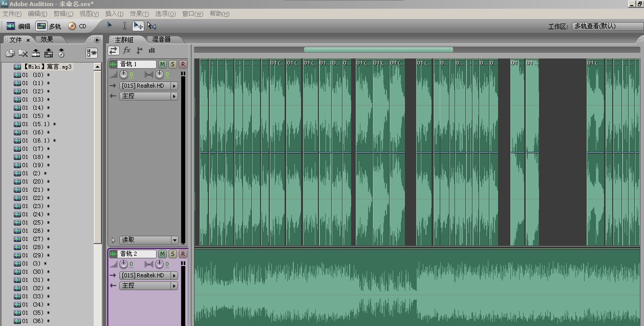Image resolution: width=644 pixels, height=326 pixels.
Task: Solo 音轨 1 with the S button
Action: pos(173,64)
